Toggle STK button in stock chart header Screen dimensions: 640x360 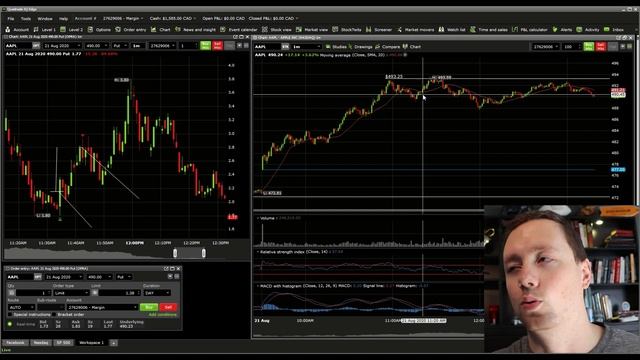click(x=285, y=47)
